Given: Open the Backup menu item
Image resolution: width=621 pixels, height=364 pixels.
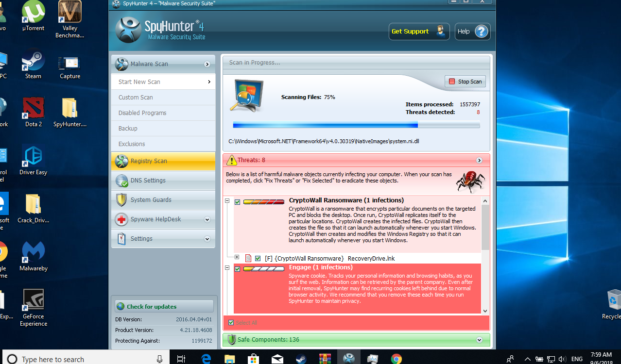Looking at the screenshot, I should pos(163,128).
